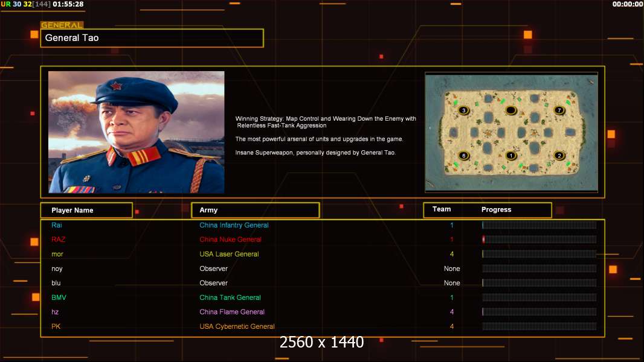Click team number 4 in PK's row
Image resolution: width=644 pixels, height=362 pixels.
[x=452, y=326]
